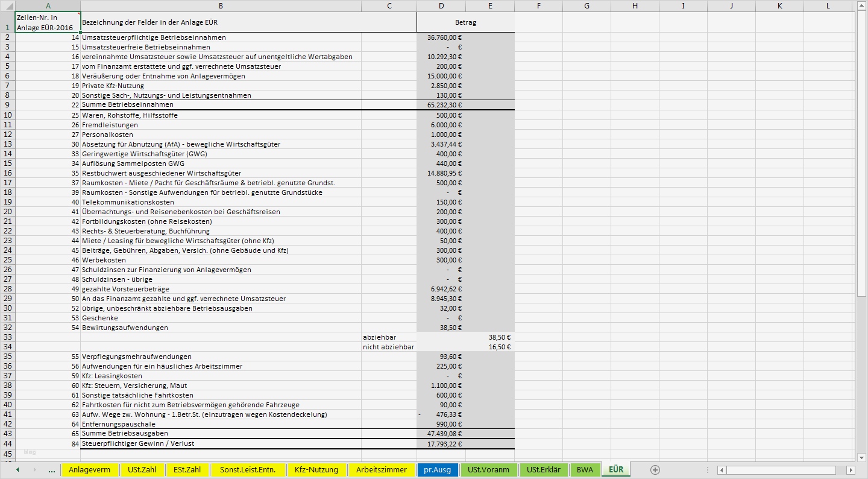868x479 pixels.
Task: Open the USt.Voranm sheet
Action: tap(489, 470)
